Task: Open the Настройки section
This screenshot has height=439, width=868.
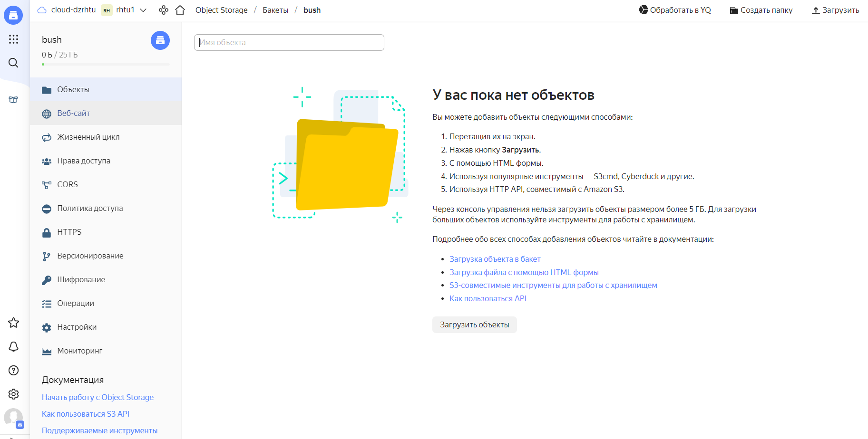Action: pos(106,327)
